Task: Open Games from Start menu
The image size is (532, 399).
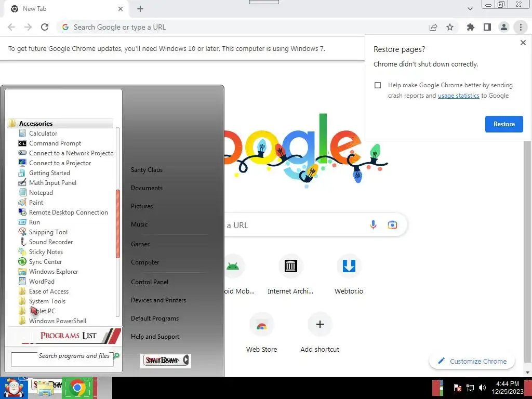Action: click(x=140, y=244)
